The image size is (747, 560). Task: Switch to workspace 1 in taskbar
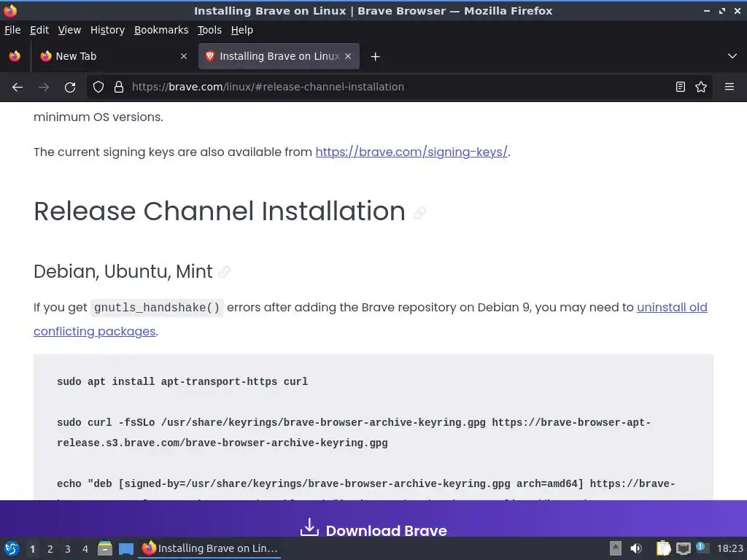tap(32, 549)
